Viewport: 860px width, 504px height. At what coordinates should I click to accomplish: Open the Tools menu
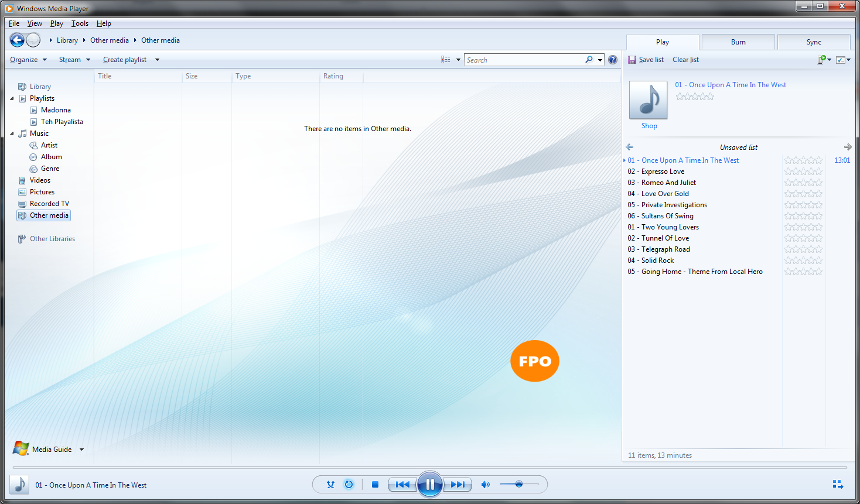[x=80, y=23]
